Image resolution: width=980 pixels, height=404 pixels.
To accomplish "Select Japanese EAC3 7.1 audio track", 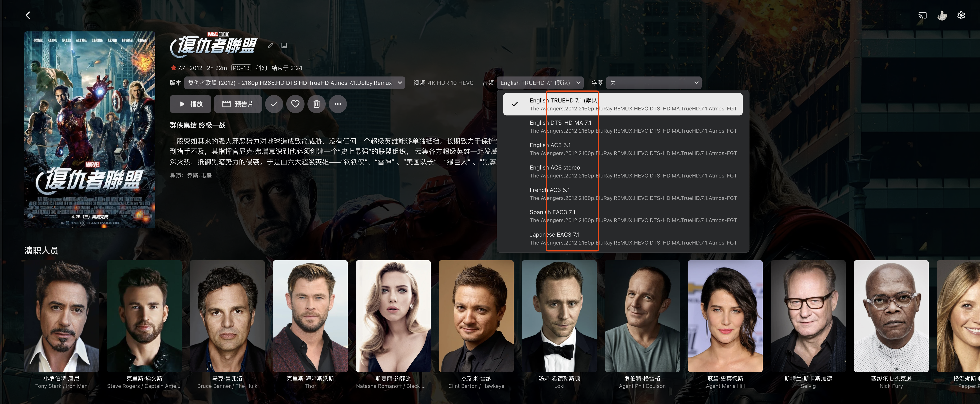I will pos(623,238).
